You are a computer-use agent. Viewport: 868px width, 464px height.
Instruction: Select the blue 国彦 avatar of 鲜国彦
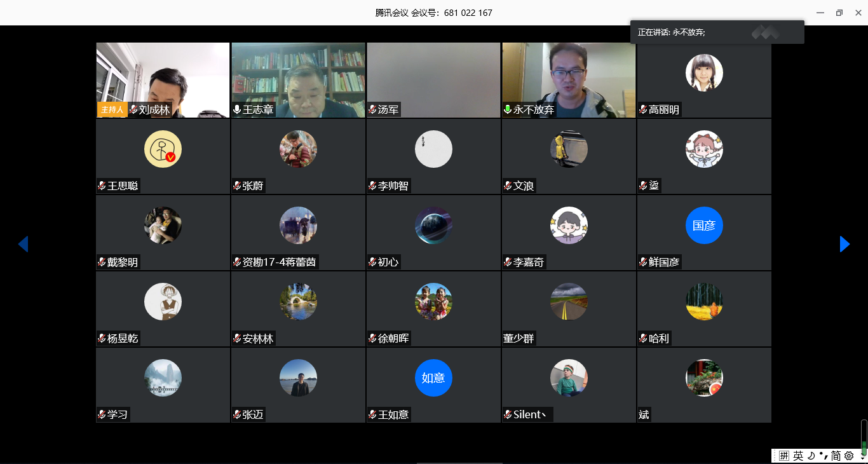click(704, 226)
